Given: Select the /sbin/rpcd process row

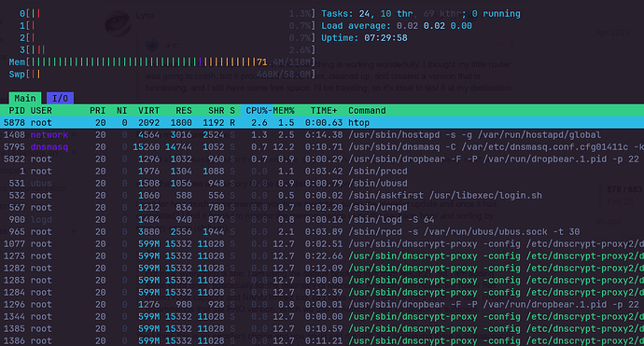Looking at the screenshot, I should point(322,232).
